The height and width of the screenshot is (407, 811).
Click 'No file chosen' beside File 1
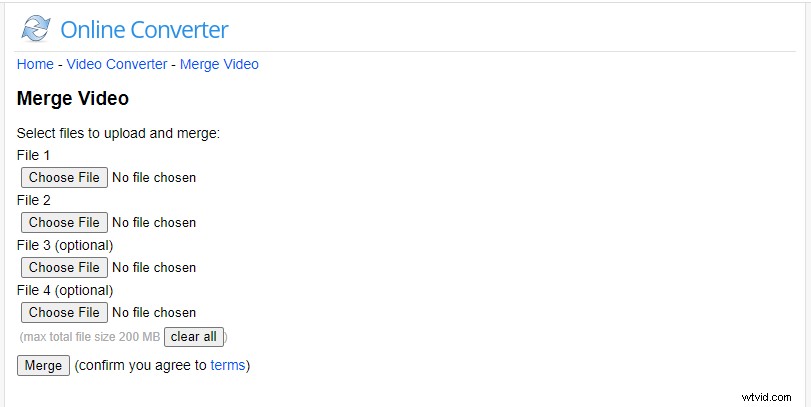pos(154,177)
